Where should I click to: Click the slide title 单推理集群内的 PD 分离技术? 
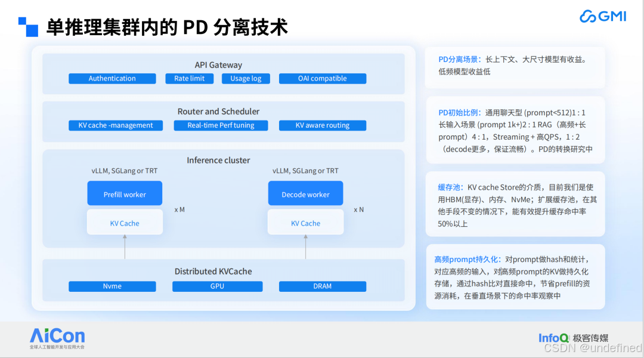pyautogui.click(x=167, y=27)
